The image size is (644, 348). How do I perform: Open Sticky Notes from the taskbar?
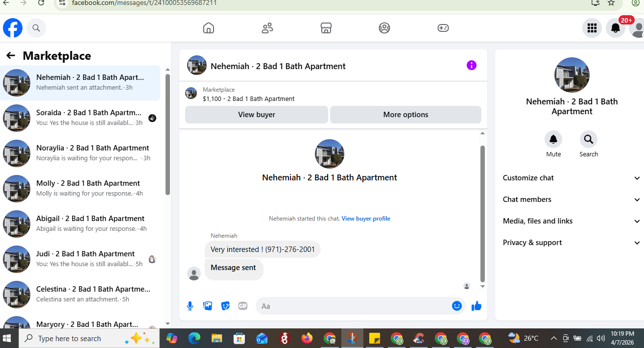coord(375,338)
